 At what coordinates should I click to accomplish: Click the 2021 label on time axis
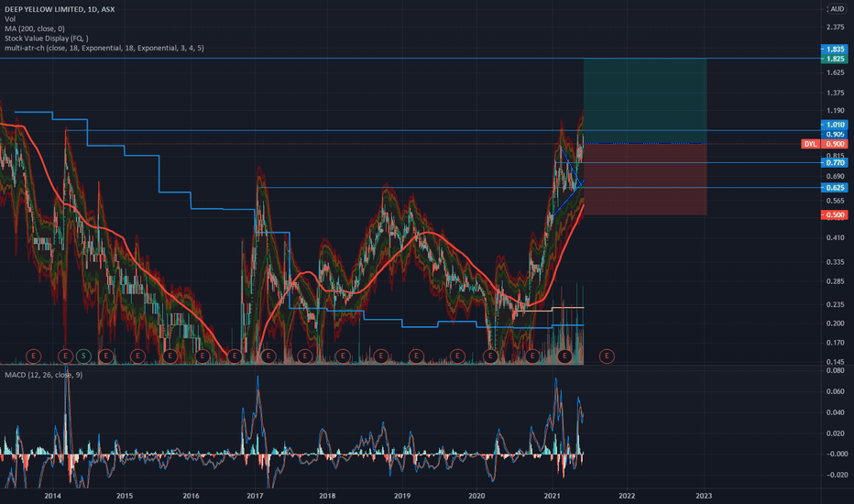click(x=553, y=496)
